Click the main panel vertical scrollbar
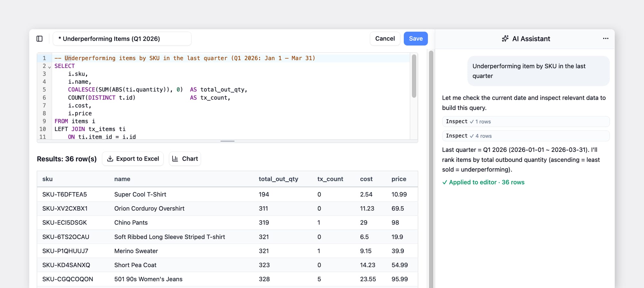 tap(431, 169)
